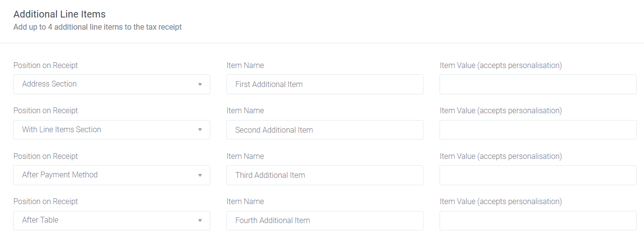644x243 pixels.
Task: Focus the First Additional Item name field
Action: coord(325,84)
